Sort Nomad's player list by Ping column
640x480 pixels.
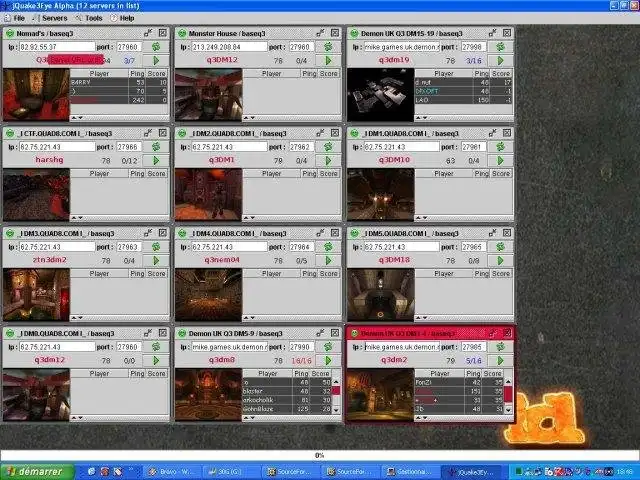pos(137,73)
